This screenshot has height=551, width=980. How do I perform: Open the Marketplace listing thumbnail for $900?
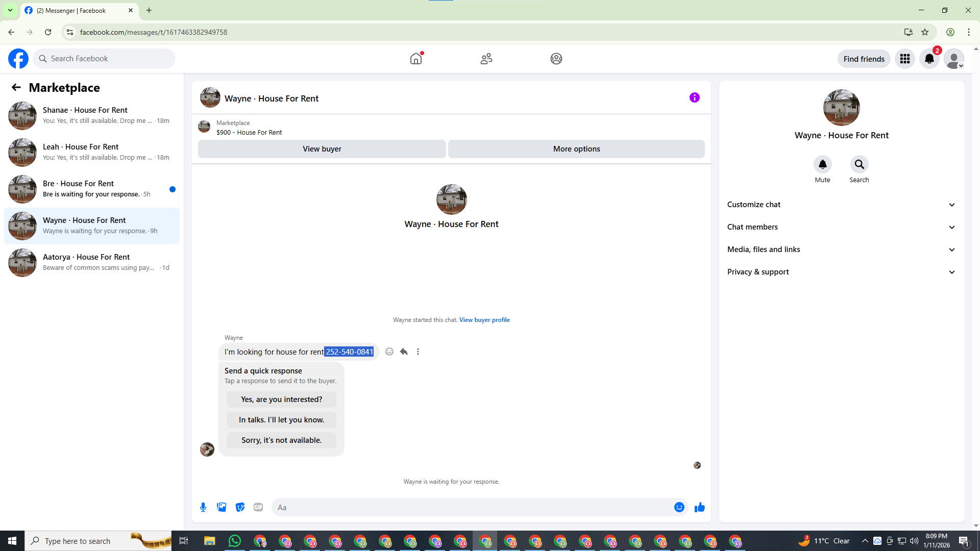(204, 127)
